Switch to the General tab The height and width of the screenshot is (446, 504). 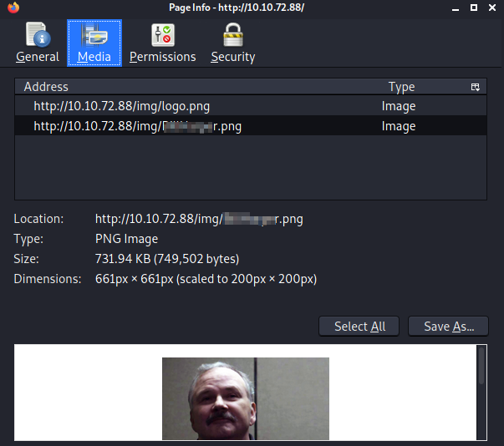tap(38, 43)
